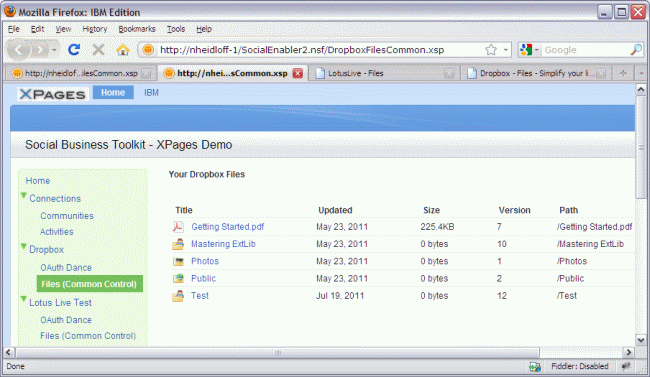Go forward with the Forward arrow button
This screenshot has width=650, height=377.
point(40,50)
